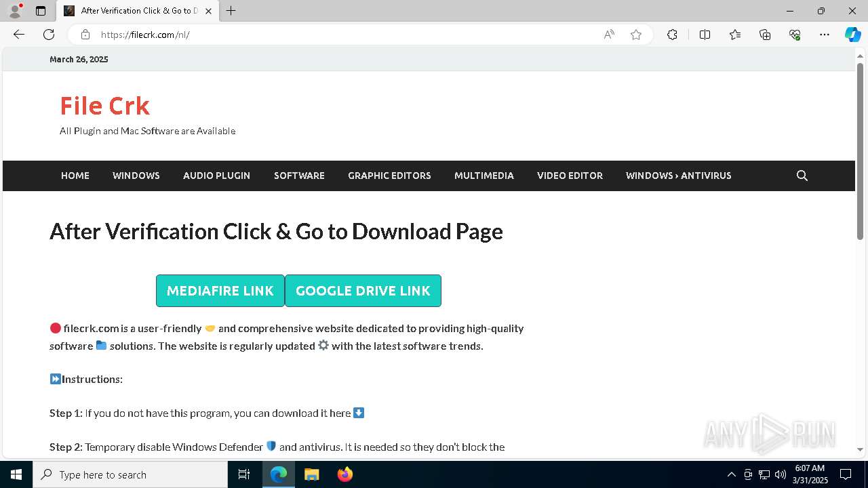Click the 'Instructions:' text
Image resolution: width=868 pixels, height=488 pixels.
click(x=92, y=380)
